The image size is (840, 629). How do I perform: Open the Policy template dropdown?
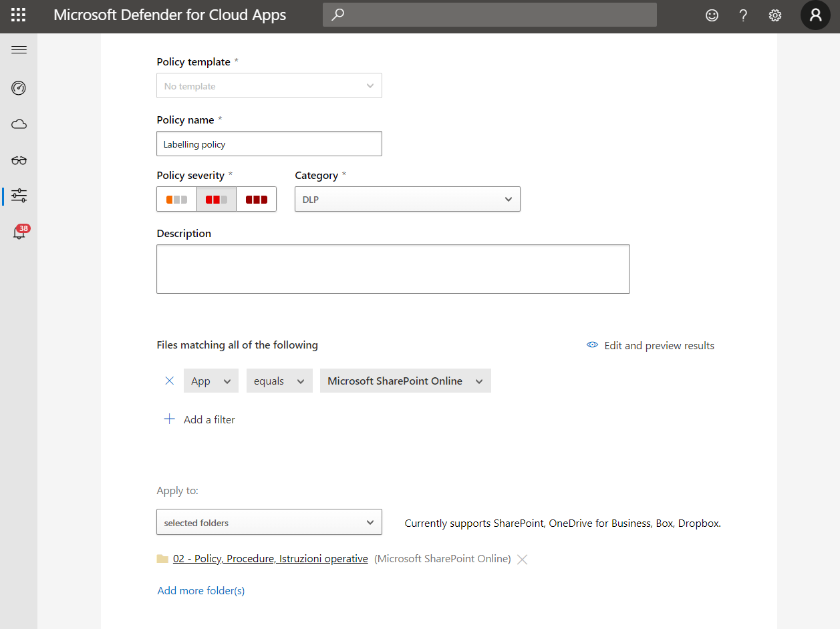[x=269, y=85]
